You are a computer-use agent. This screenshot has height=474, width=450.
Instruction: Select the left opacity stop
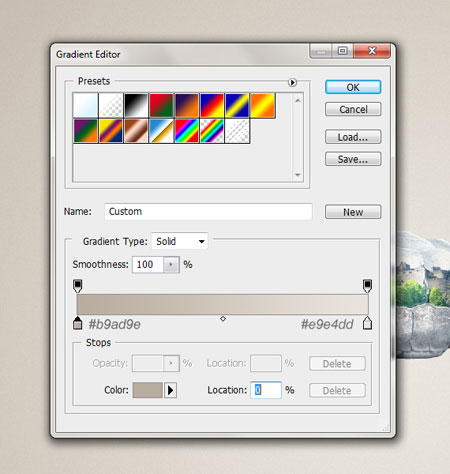[78, 286]
